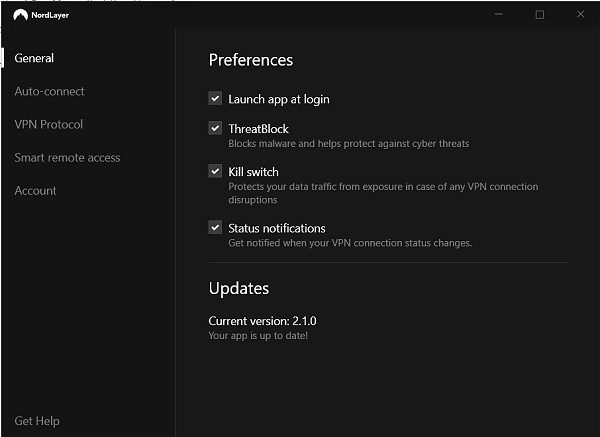600x437 pixels.
Task: Switch to the VPN Protocol section
Action: [48, 124]
